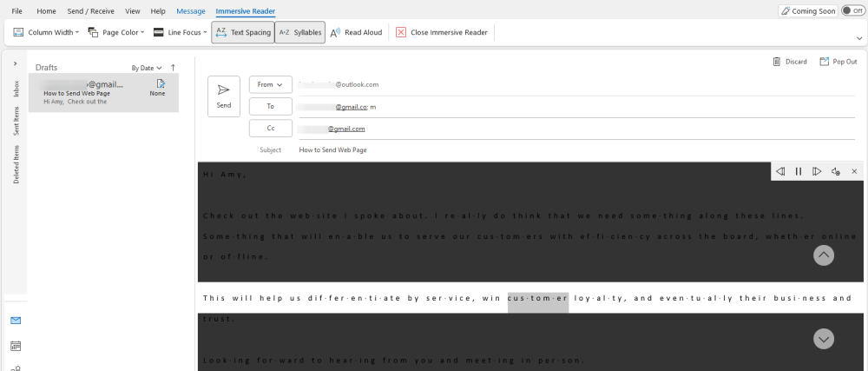Image resolution: width=868 pixels, height=371 pixels.
Task: Move line focus down with the round arrow
Action: [x=824, y=339]
